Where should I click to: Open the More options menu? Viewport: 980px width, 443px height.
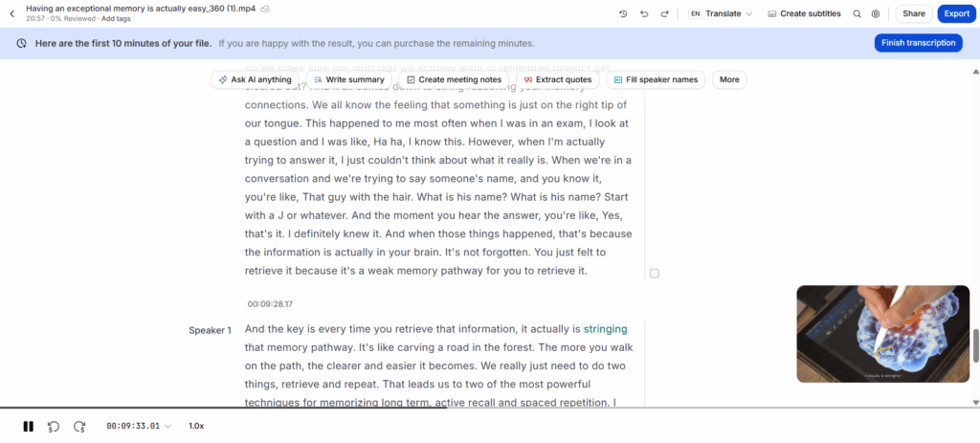pyautogui.click(x=729, y=80)
